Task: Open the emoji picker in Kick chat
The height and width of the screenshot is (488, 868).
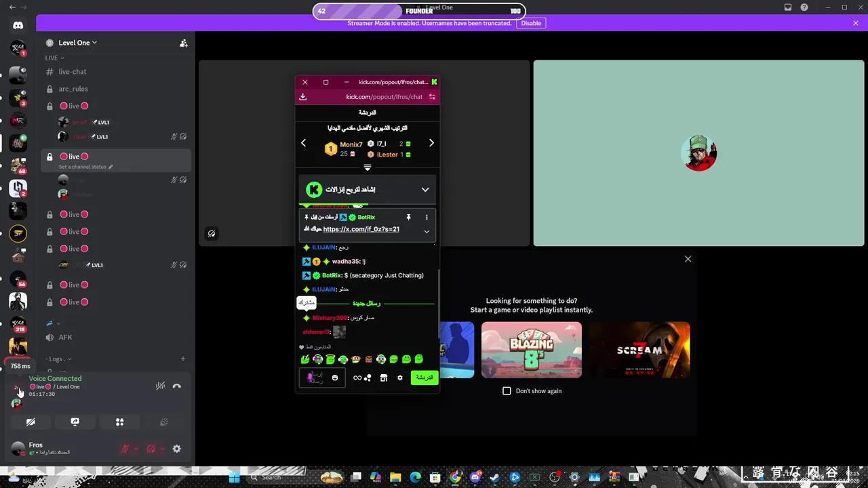Action: pos(335,378)
